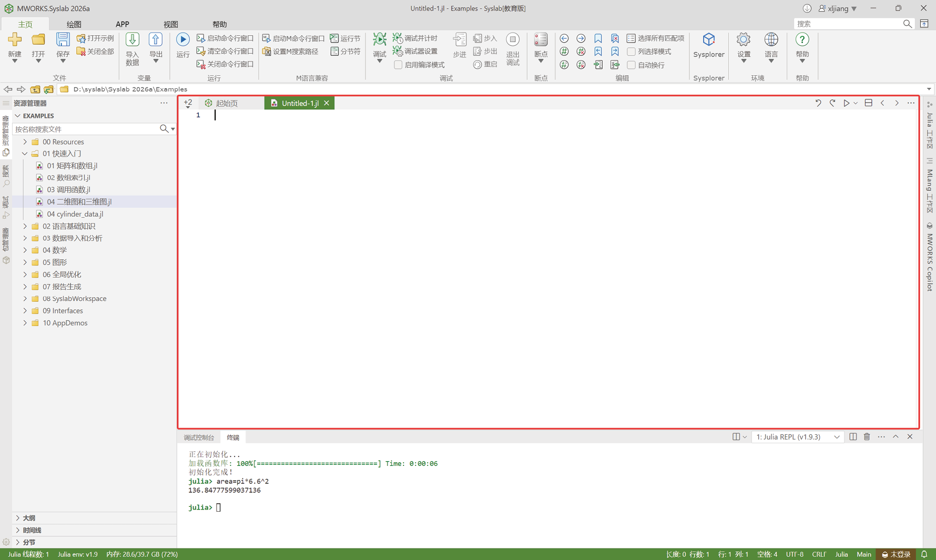Open the Julia REPL terminal selector dropdown
The image size is (936, 560).
point(798,437)
